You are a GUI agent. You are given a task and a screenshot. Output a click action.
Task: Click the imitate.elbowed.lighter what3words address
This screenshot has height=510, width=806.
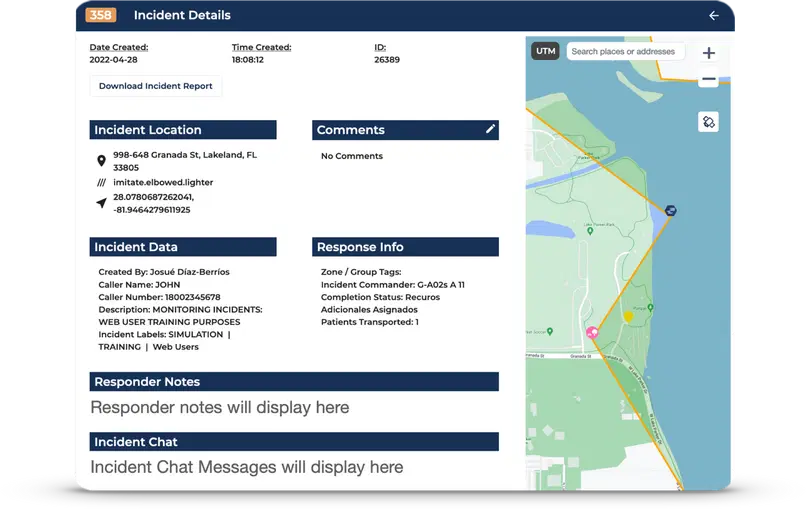click(x=163, y=183)
